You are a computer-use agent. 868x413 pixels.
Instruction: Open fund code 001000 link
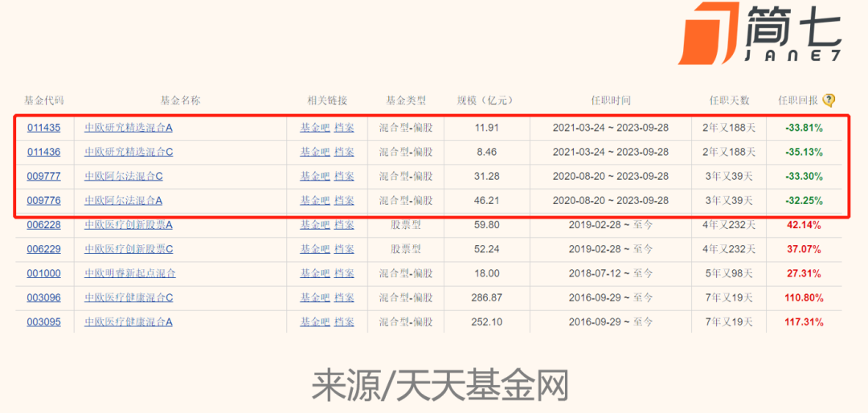(43, 273)
